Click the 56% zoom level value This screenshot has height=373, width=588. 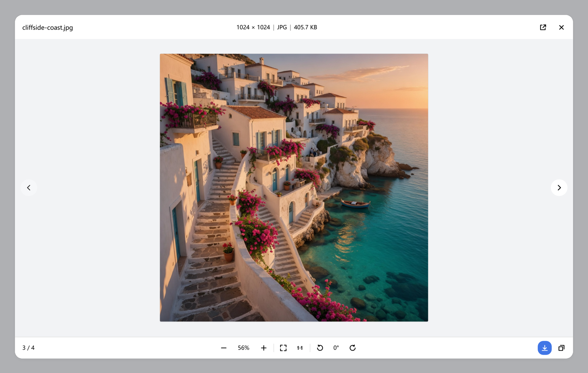pyautogui.click(x=244, y=348)
